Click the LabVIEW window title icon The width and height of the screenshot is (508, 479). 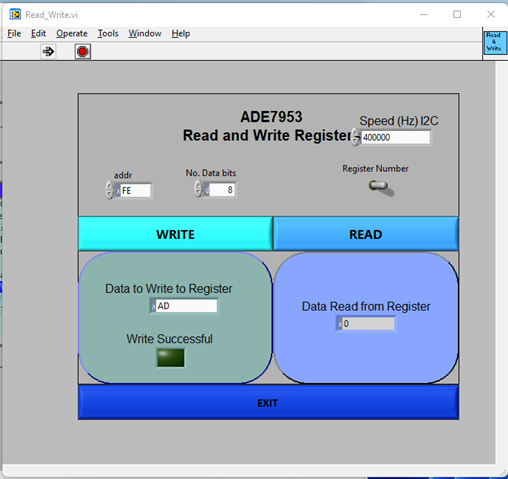point(15,14)
